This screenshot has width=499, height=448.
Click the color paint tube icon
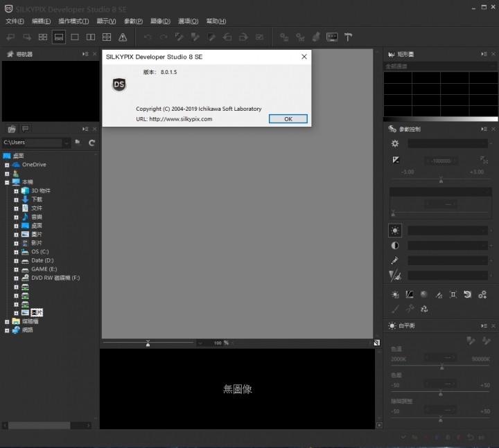point(395,260)
